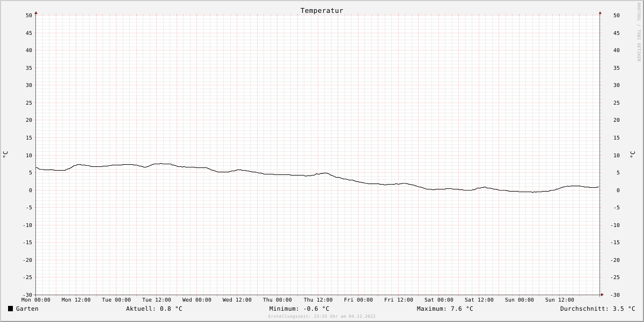Click the "Durchschnitt: 3.5 °C" value
Screen dimensions: 644x322
point(597,309)
